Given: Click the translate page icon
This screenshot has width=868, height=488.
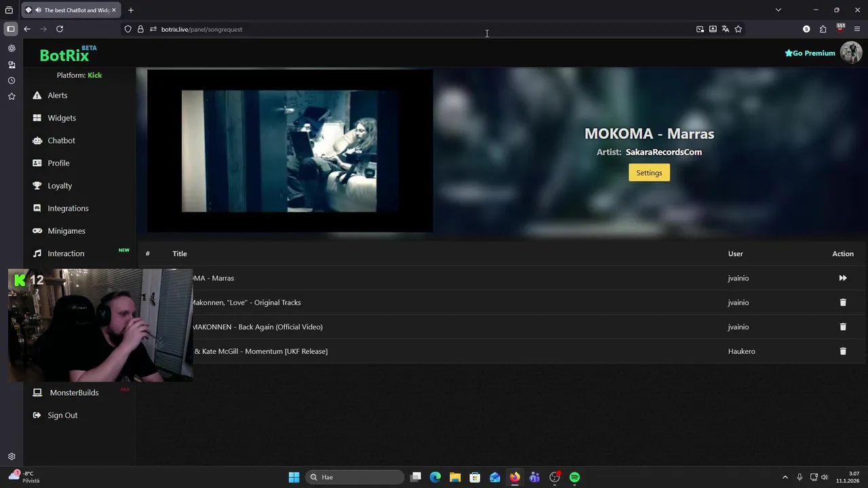Looking at the screenshot, I should [x=725, y=29].
